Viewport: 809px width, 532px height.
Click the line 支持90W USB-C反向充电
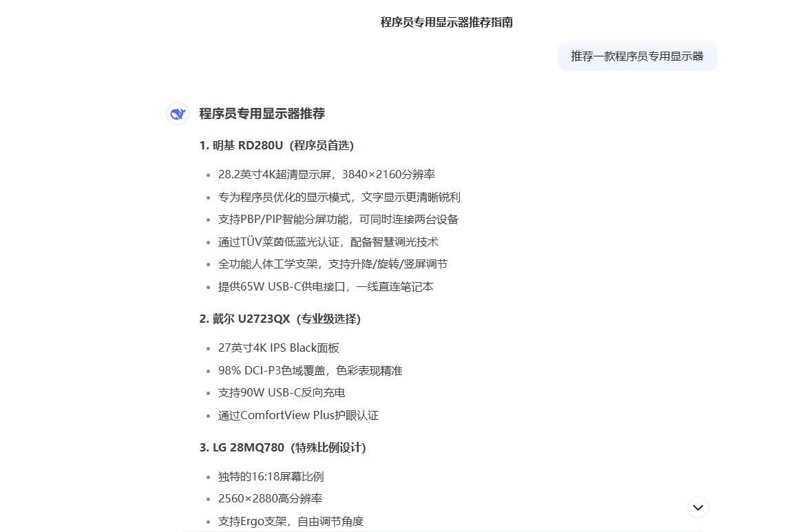point(281,393)
